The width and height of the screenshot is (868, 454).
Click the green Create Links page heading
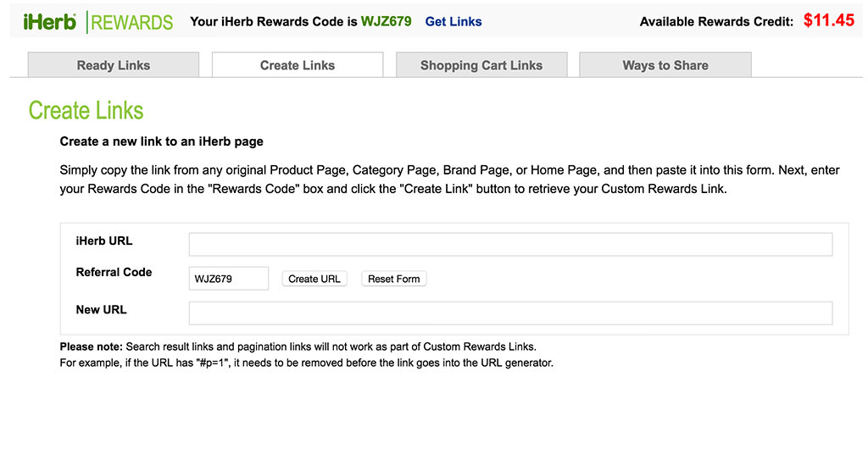click(86, 111)
